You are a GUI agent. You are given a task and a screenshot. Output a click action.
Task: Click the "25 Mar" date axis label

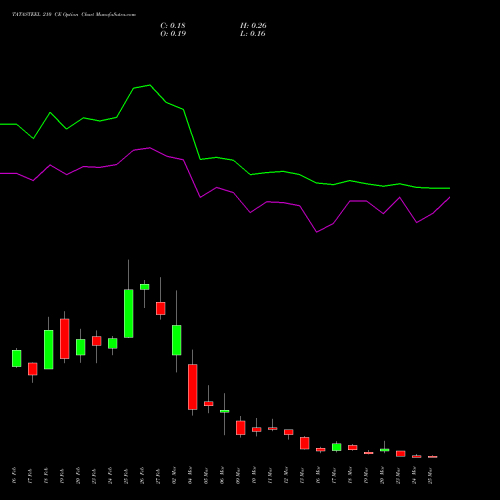[430, 476]
